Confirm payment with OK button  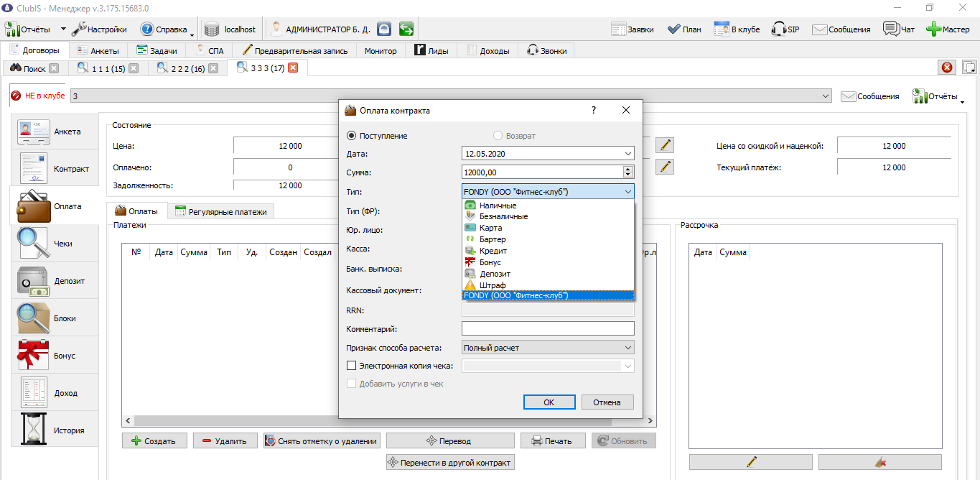(x=549, y=402)
